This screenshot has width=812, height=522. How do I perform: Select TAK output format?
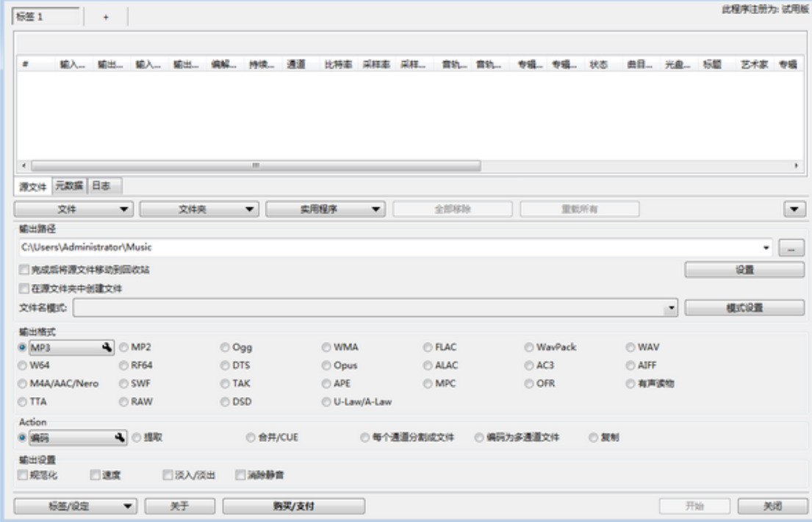(225, 384)
